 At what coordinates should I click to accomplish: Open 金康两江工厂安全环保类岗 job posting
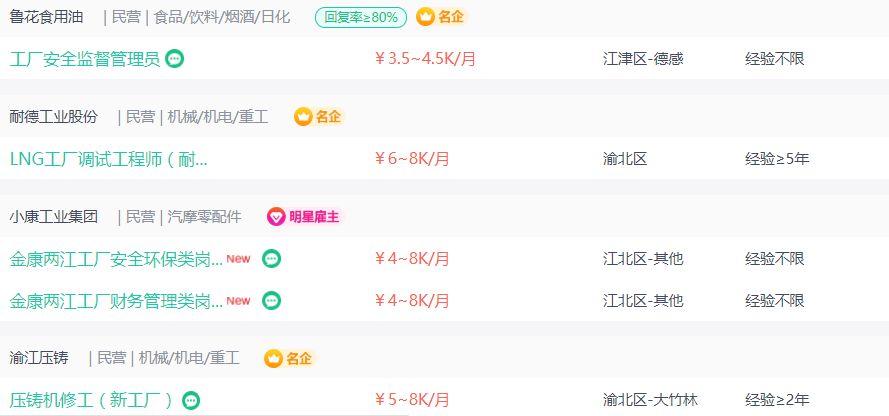coord(116,259)
